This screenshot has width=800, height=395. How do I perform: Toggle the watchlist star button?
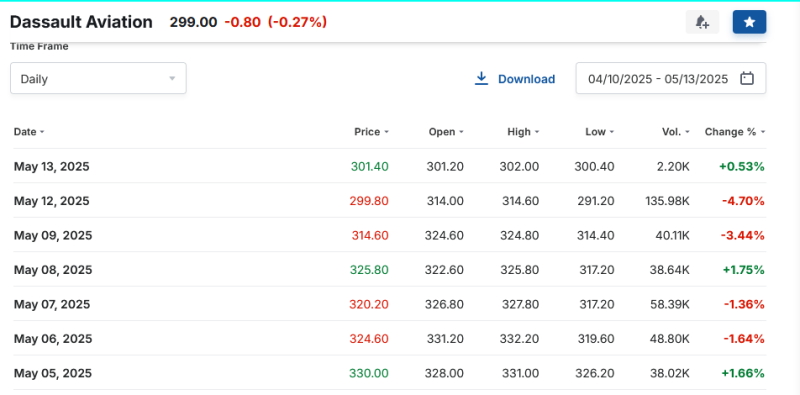tap(749, 22)
